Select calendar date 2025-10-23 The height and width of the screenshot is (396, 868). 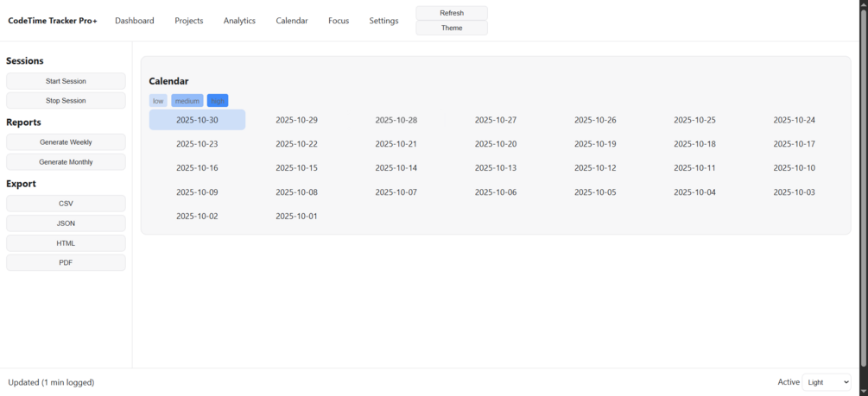tap(197, 144)
